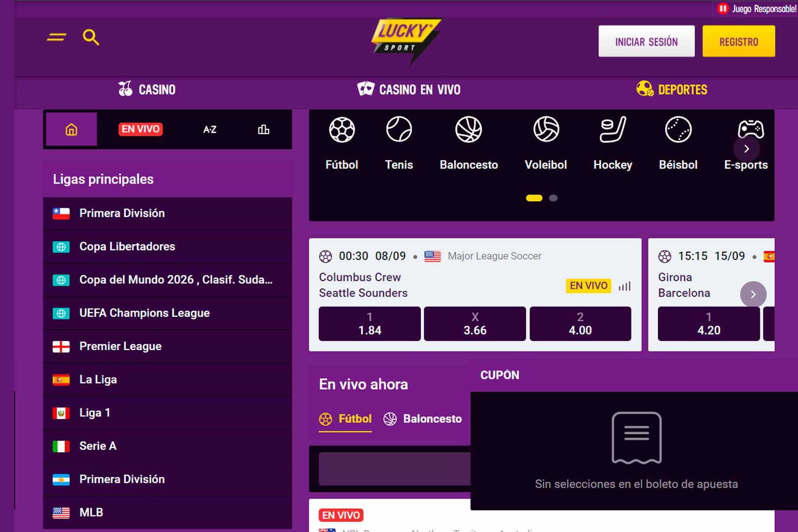Bet on Girona at 4.20
This screenshot has height=532, width=798.
pyautogui.click(x=708, y=324)
